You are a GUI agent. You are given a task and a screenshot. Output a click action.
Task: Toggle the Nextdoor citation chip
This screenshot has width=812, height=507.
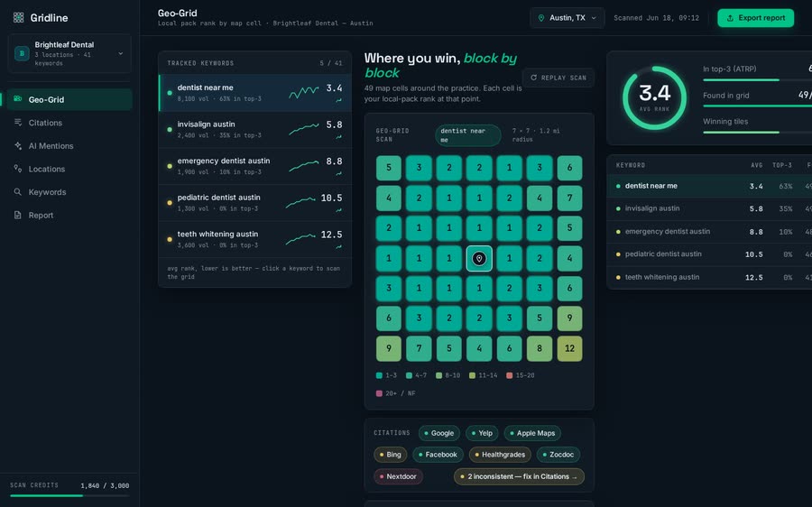398,476
